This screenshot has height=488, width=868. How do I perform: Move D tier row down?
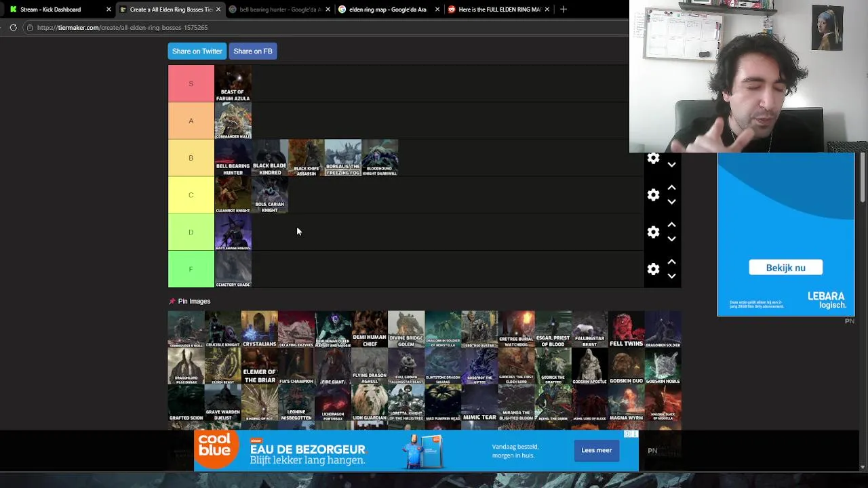click(x=671, y=239)
